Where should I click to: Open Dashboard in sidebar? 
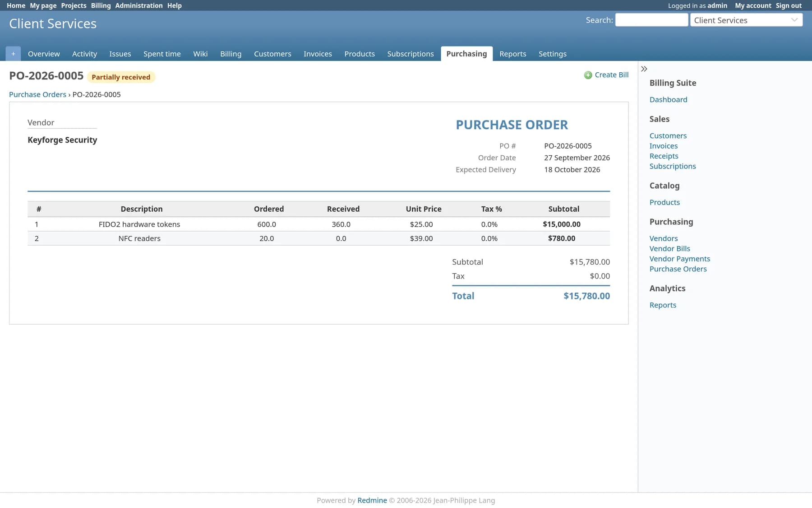coord(668,99)
